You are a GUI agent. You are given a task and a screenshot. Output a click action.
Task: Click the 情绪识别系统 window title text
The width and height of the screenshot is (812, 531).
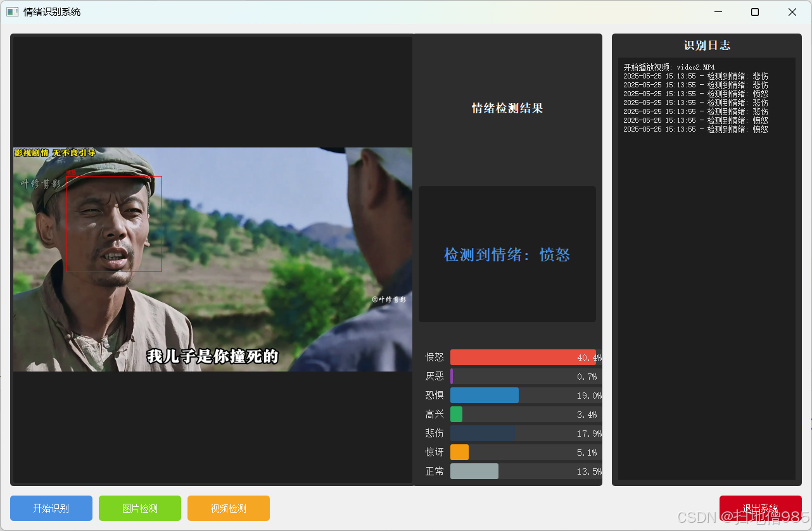point(52,12)
